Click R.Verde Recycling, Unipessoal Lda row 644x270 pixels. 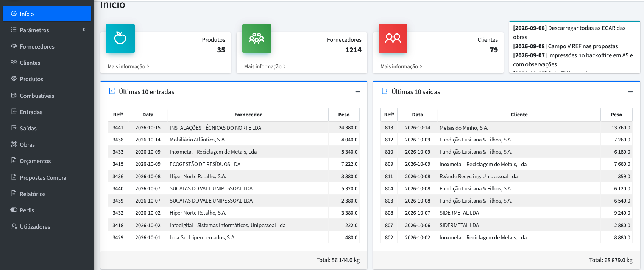tap(507, 176)
